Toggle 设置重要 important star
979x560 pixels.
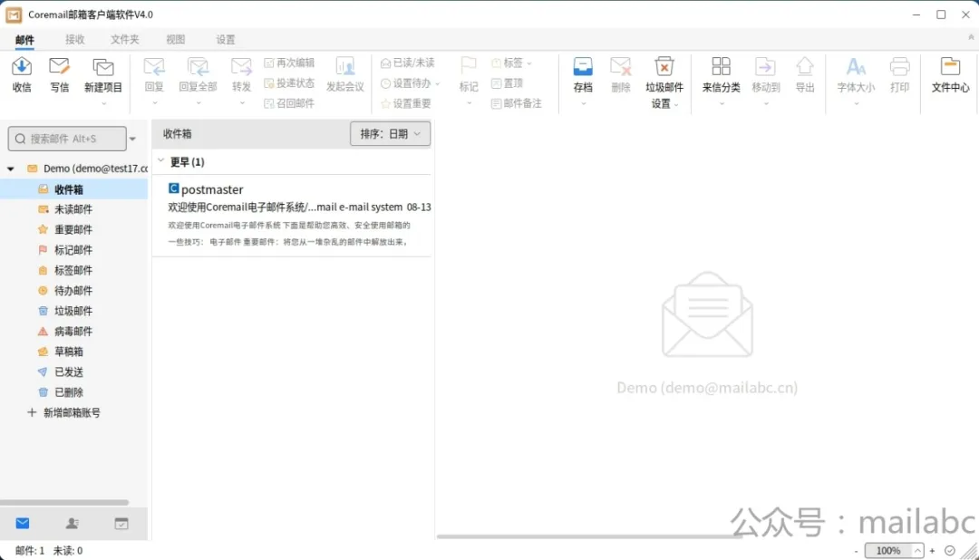[406, 103]
